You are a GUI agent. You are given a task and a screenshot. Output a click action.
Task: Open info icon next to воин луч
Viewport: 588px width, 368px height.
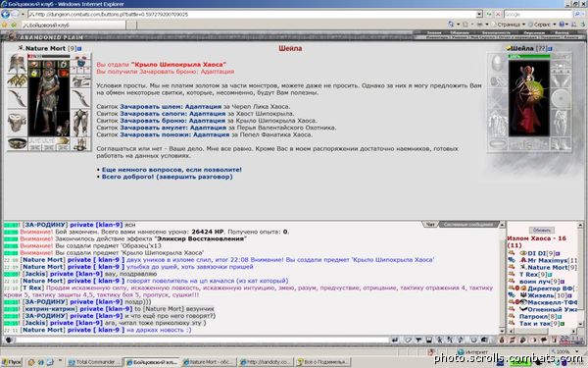[x=562, y=282]
